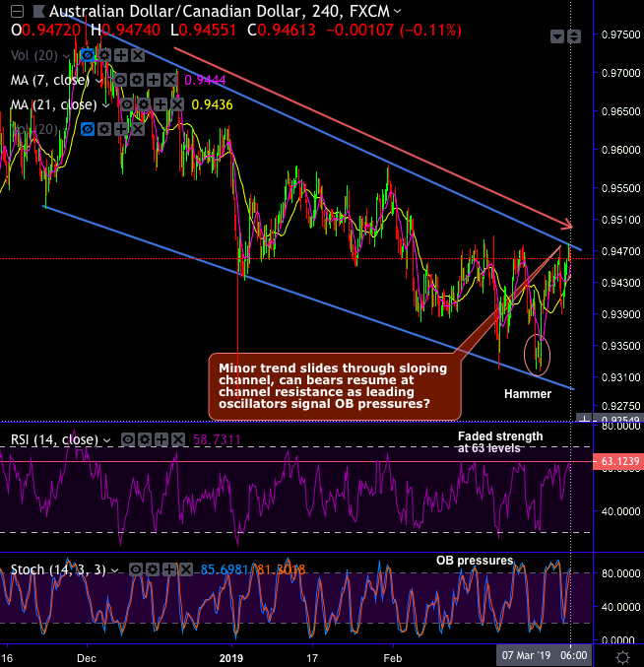The height and width of the screenshot is (667, 644).
Task: Collapse the chart legend with the minus icon
Action: coord(17,11)
